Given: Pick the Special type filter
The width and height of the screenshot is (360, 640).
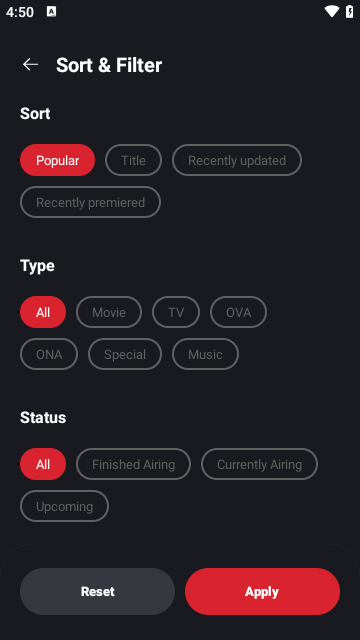Looking at the screenshot, I should click(x=125, y=354).
